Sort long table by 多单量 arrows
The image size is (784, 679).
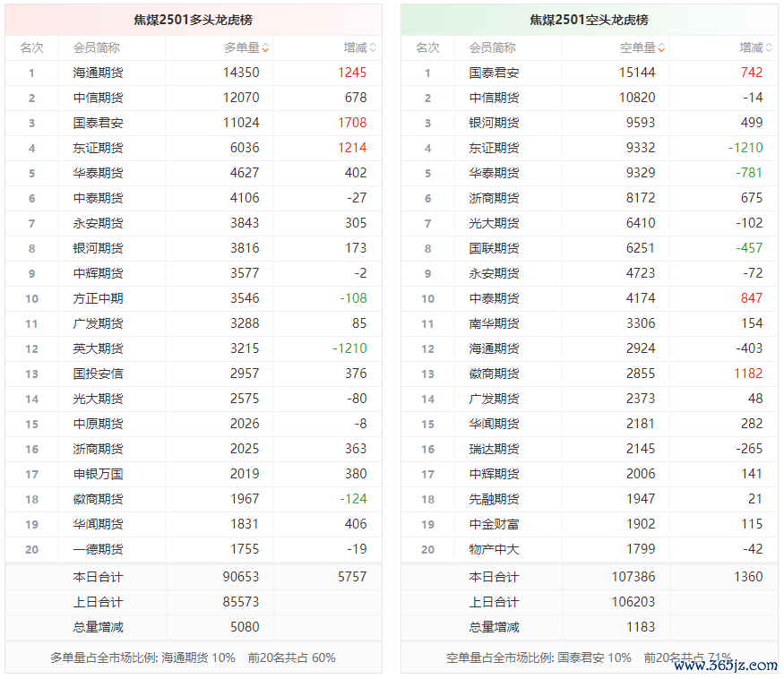click(265, 48)
